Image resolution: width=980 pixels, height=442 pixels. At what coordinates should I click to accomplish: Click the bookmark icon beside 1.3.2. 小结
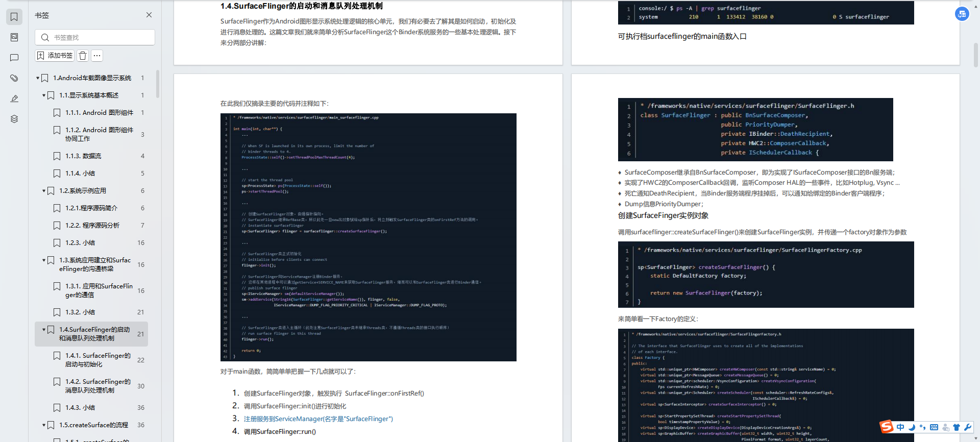57,312
